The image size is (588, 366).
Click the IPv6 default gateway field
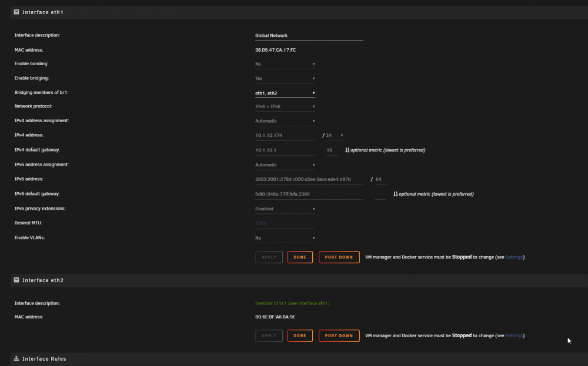(x=309, y=194)
